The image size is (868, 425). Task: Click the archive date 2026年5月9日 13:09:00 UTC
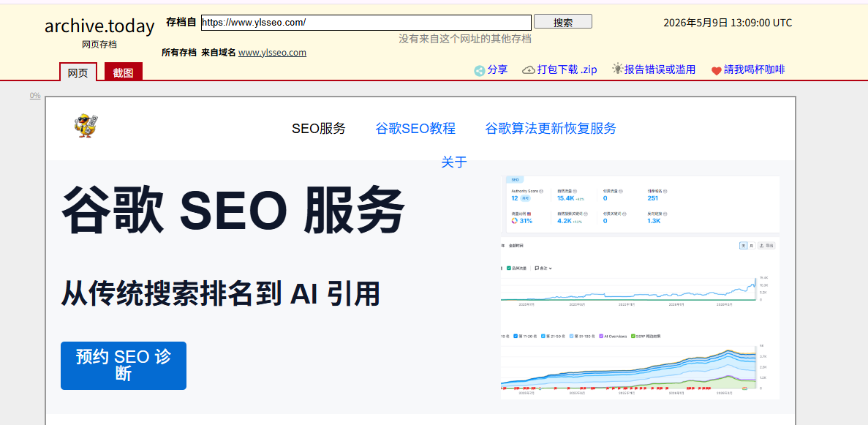click(x=728, y=23)
